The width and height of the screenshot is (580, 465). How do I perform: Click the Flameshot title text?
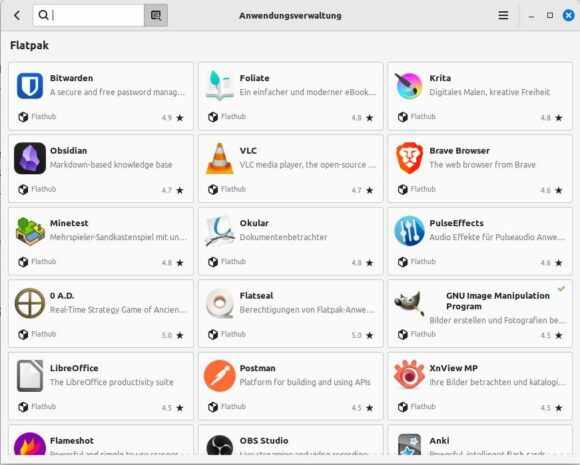click(72, 441)
